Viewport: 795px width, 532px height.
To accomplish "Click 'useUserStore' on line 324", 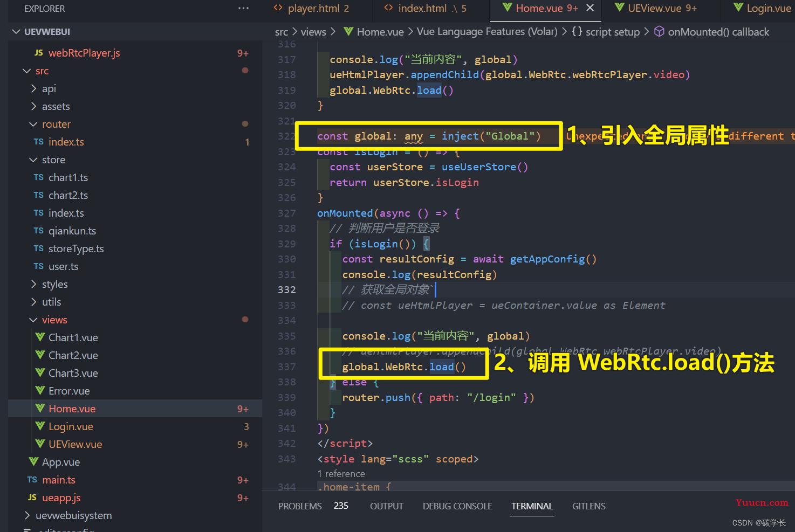I will 479,167.
